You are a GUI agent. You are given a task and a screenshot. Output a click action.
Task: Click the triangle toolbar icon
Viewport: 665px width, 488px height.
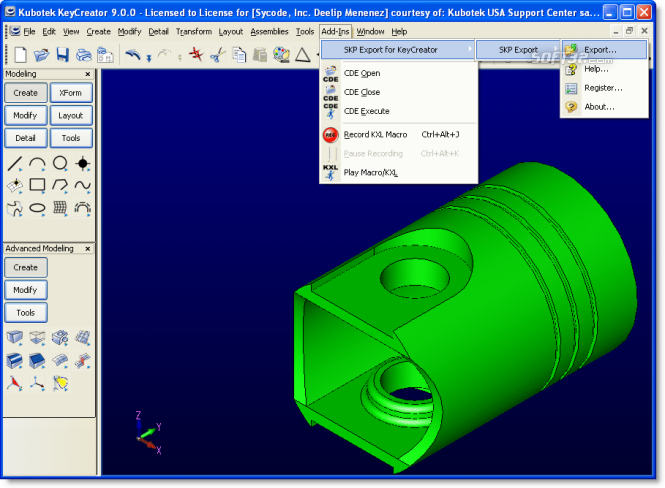coord(302,55)
